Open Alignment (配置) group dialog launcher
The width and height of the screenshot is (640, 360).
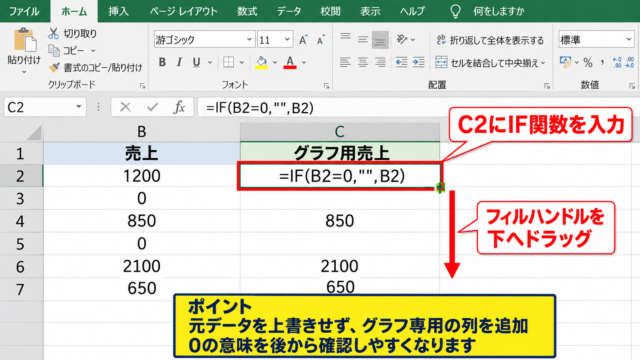click(x=547, y=86)
